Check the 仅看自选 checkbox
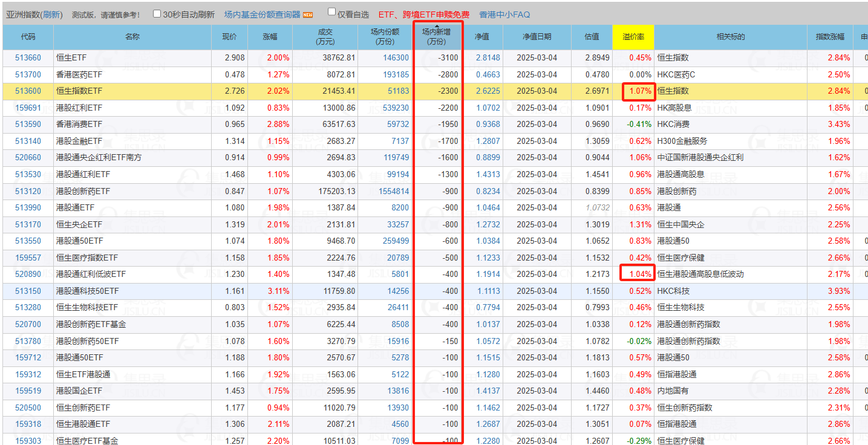This screenshot has height=445, width=868. pos(331,11)
